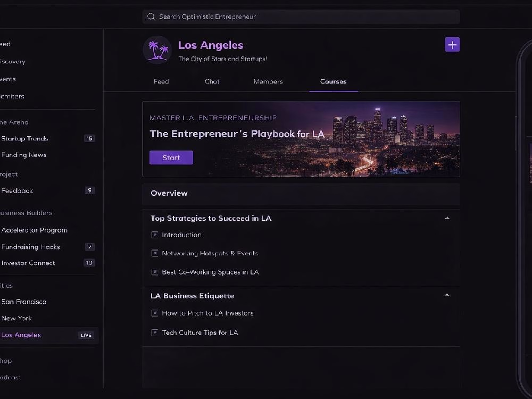Click the Los Angeles palm tree avatar
The height and width of the screenshot is (399, 532).
click(x=157, y=50)
